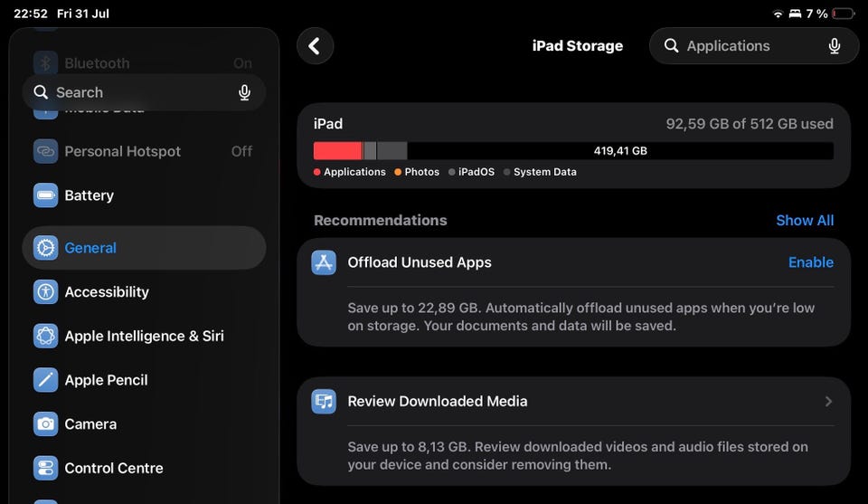
Task: Go back using the chevron button
Action: tap(315, 46)
